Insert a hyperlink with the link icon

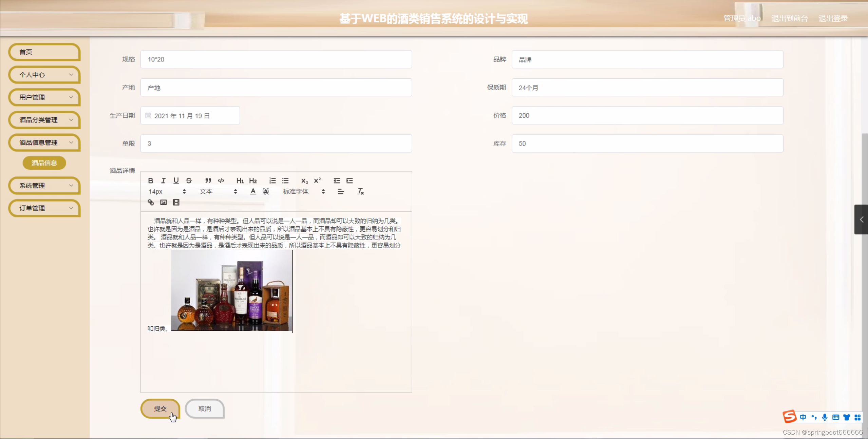click(151, 202)
